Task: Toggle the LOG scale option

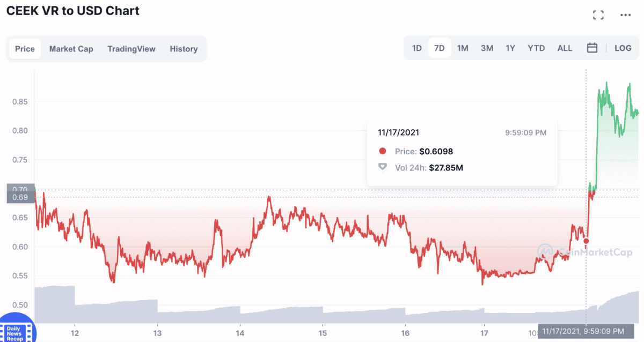Action: pos(623,48)
